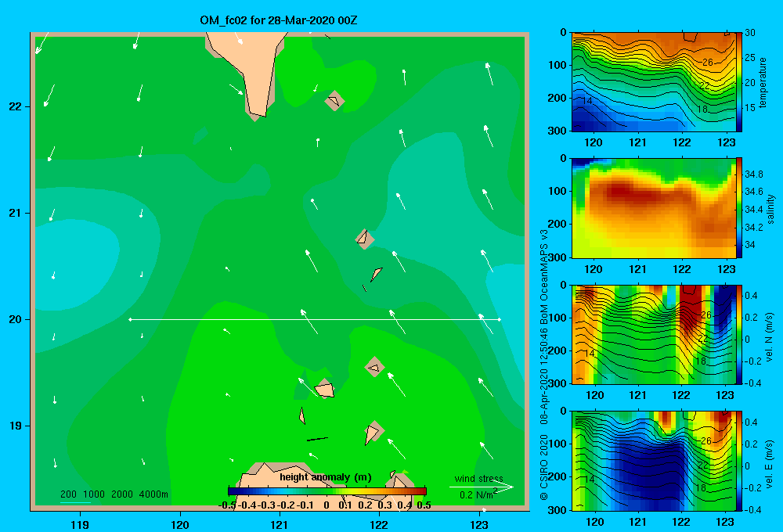Click depth label 300 on salinity panel
This screenshot has height=532, width=783.
[x=557, y=257]
